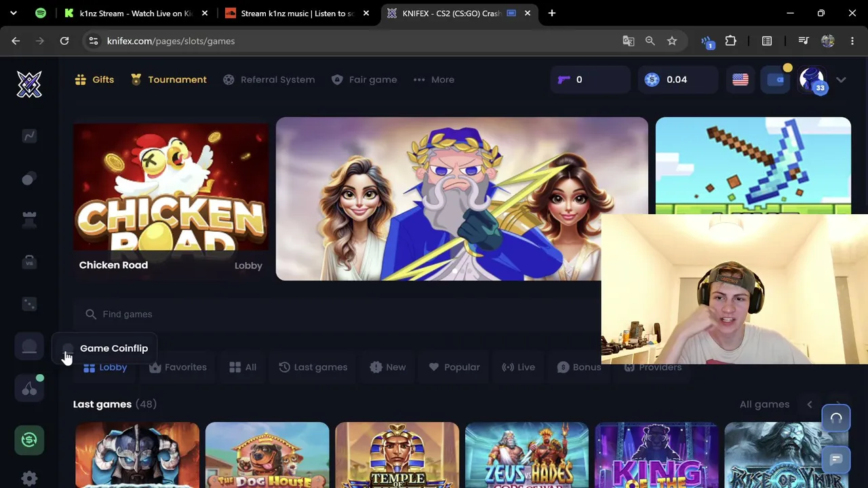
Task: Open Chrome tab search chevron
Action: point(14,13)
